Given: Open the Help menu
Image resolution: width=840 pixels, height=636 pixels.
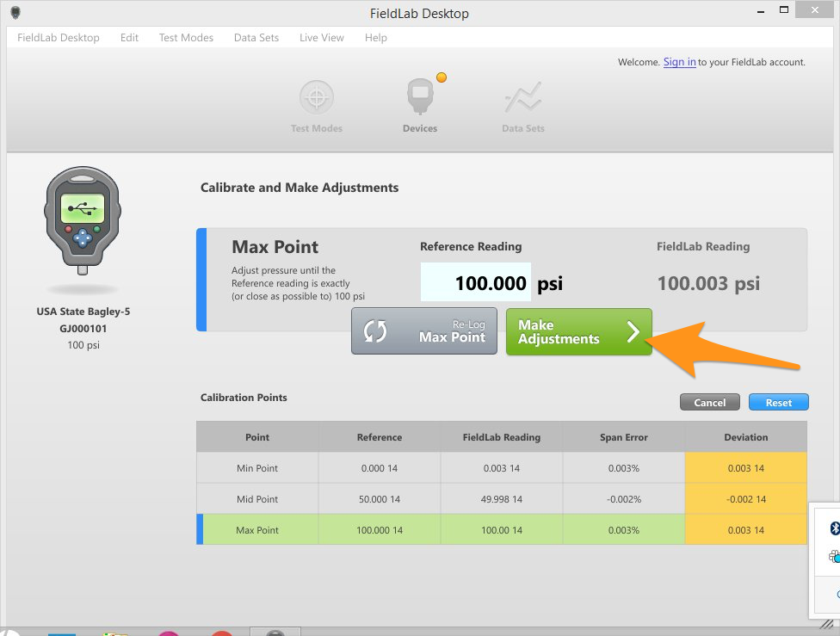Looking at the screenshot, I should tap(375, 38).
